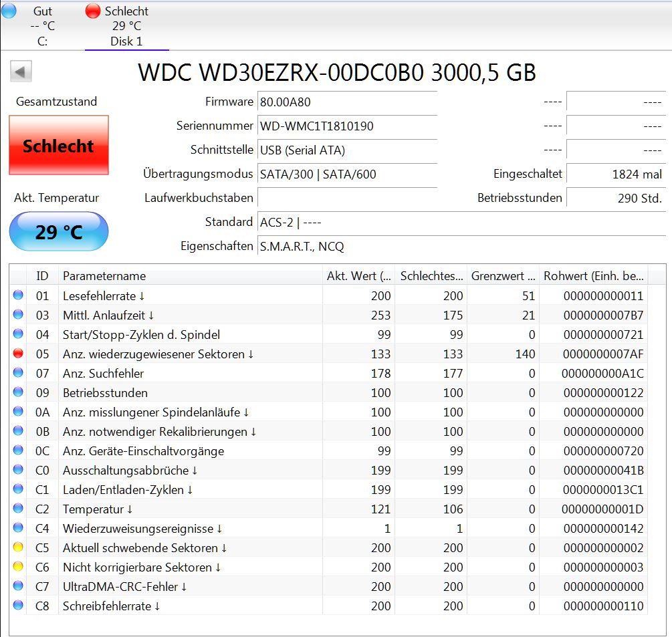
Task: Click the Eigenschaften field S.M.A.R.T., NCQ
Action: (x=461, y=247)
